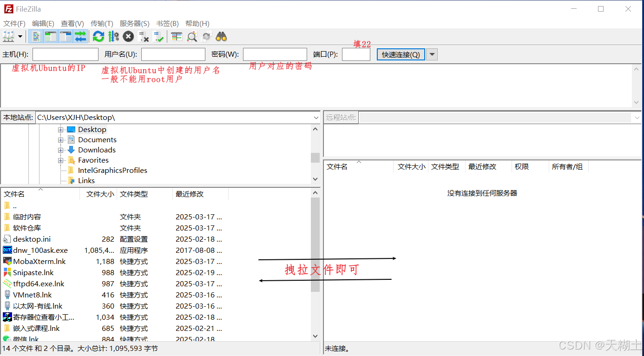Screen dimensions: 644x356
Task: Open the 远程站点 path dropdown
Action: (637, 118)
